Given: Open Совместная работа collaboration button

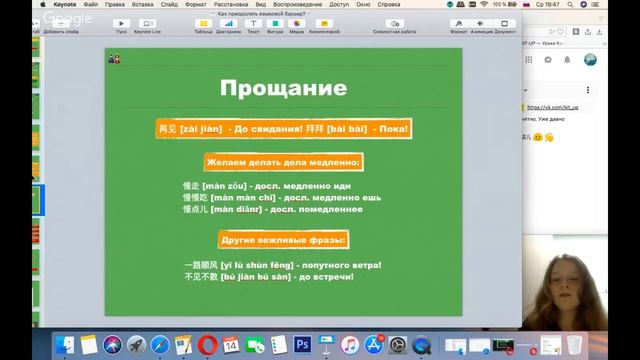Looking at the screenshot, I should pyautogui.click(x=395, y=24).
